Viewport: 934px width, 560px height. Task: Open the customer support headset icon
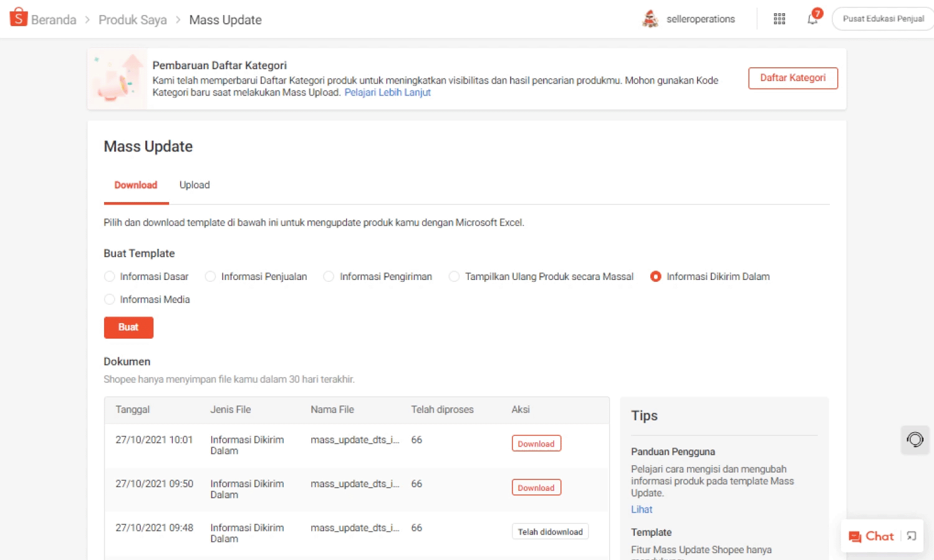pos(915,440)
